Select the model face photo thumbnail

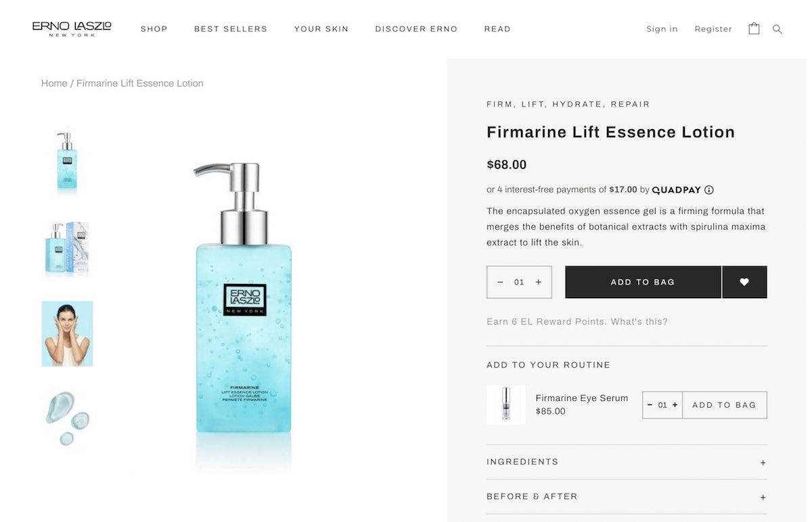[x=67, y=334]
